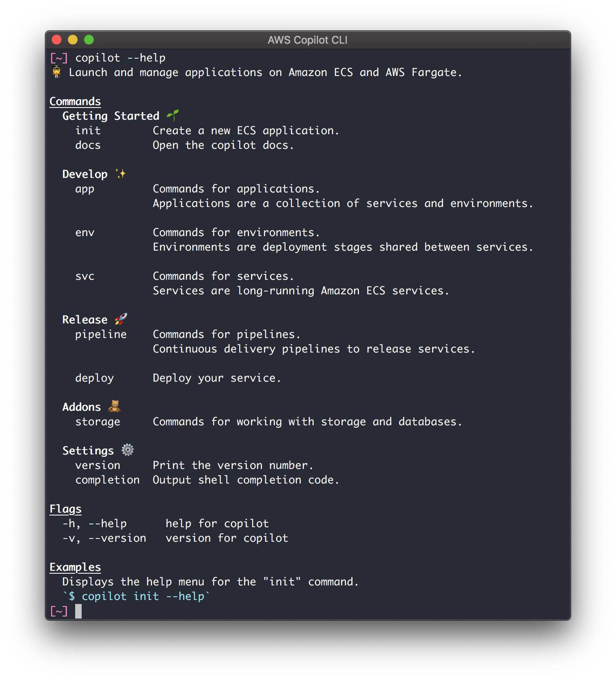Click the AWS Copilot CLI window title
The height and width of the screenshot is (680, 616).
[x=308, y=40]
